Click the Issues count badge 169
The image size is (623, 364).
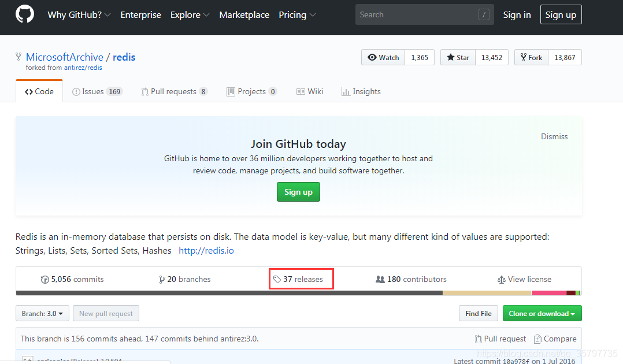pos(114,91)
